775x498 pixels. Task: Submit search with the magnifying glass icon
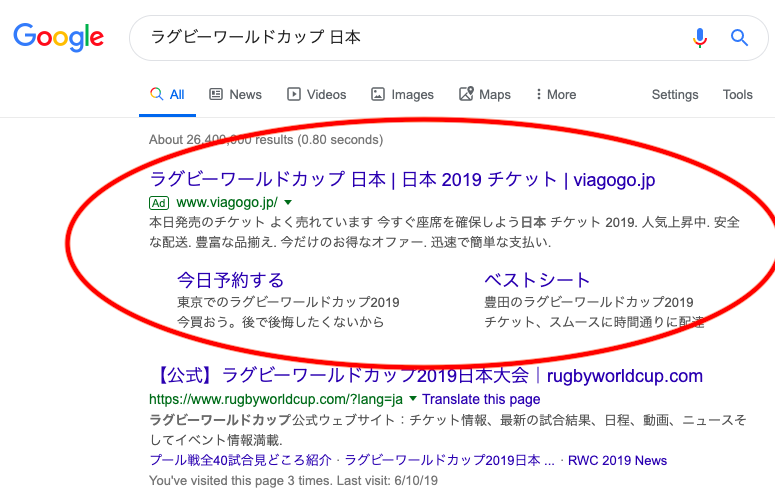tap(739, 38)
